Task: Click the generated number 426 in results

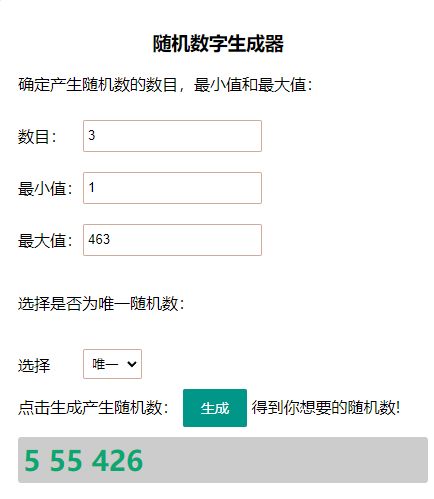Action: 117,460
